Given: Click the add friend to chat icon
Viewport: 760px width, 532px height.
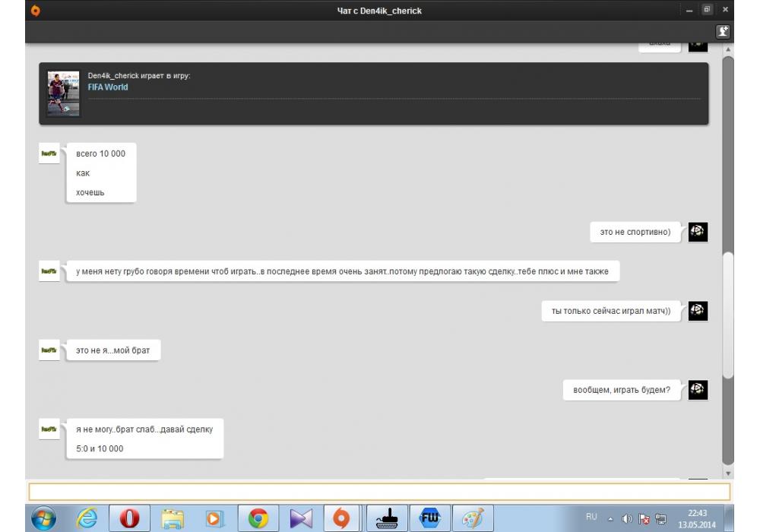Looking at the screenshot, I should pyautogui.click(x=723, y=32).
